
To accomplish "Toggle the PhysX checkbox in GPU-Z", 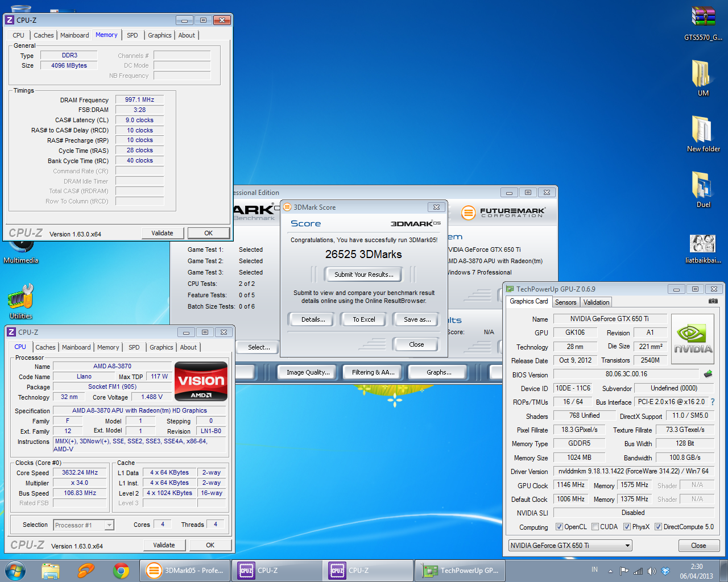I will tap(627, 527).
